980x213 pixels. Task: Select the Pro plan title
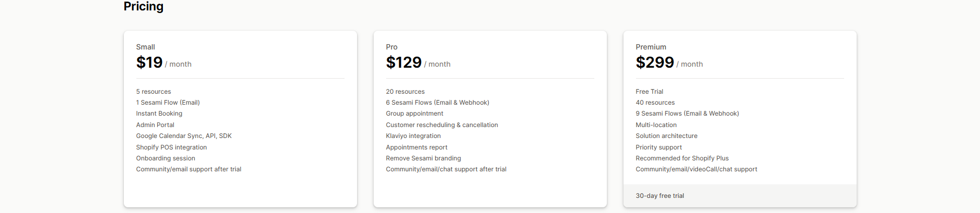click(391, 47)
